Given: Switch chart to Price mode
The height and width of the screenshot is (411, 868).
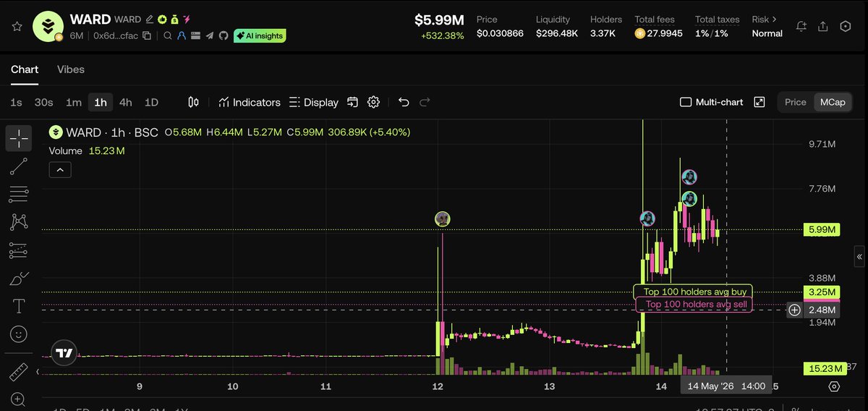Looking at the screenshot, I should (796, 102).
